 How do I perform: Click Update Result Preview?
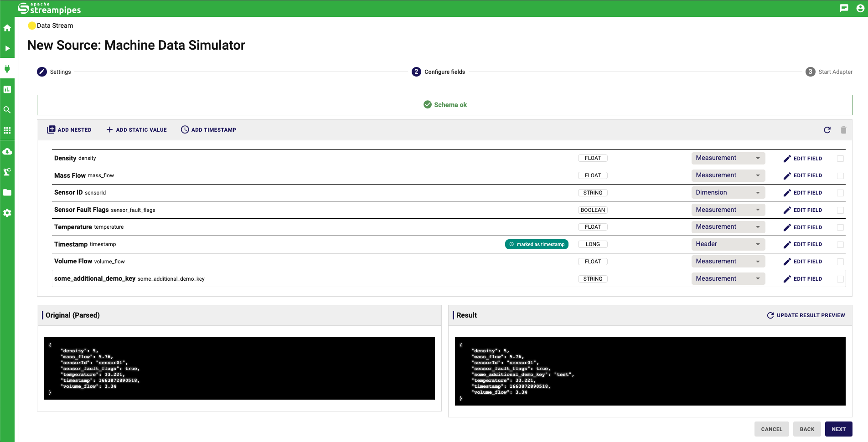(x=806, y=315)
